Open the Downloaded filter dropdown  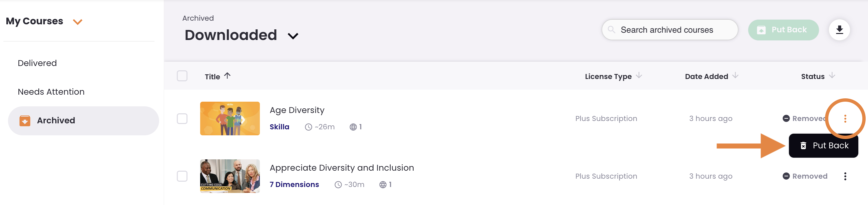pos(293,36)
